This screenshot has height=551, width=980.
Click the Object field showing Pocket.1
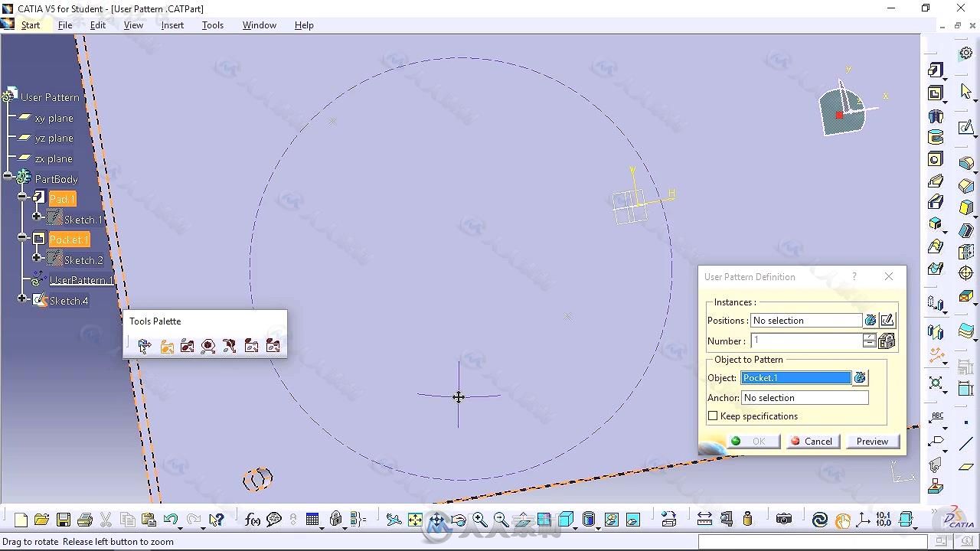tap(795, 378)
